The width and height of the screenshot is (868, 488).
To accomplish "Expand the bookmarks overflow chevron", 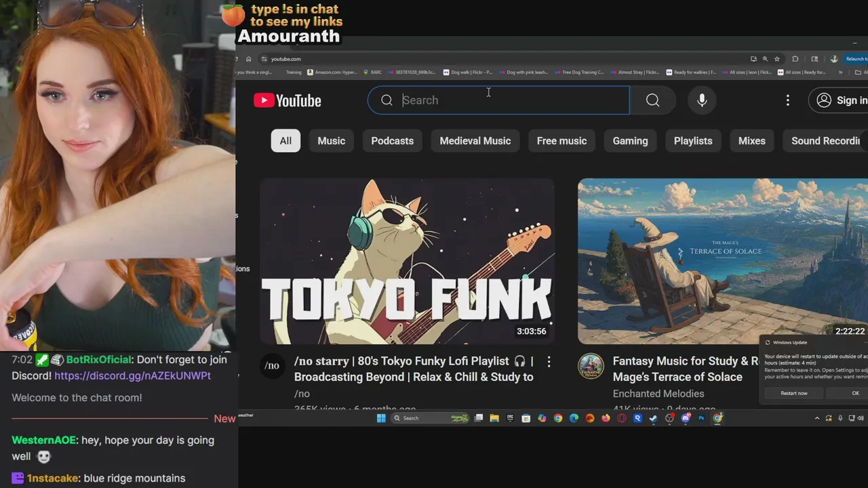I will click(840, 72).
